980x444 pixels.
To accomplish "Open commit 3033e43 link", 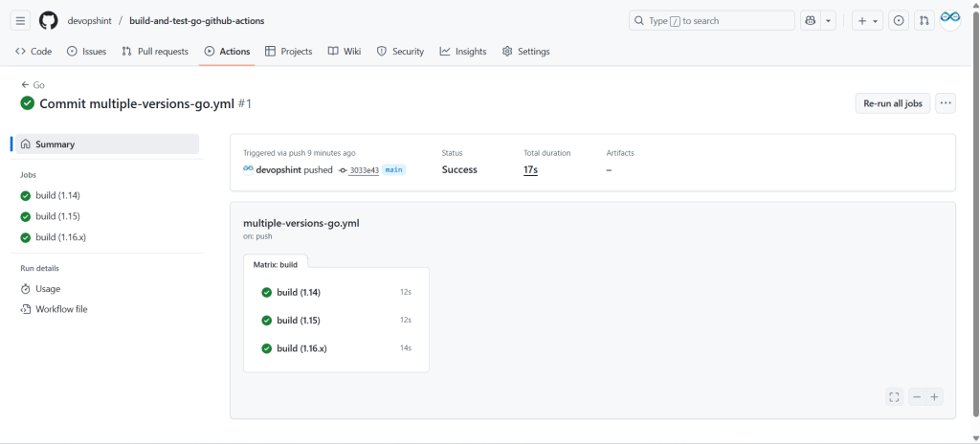I will (365, 170).
